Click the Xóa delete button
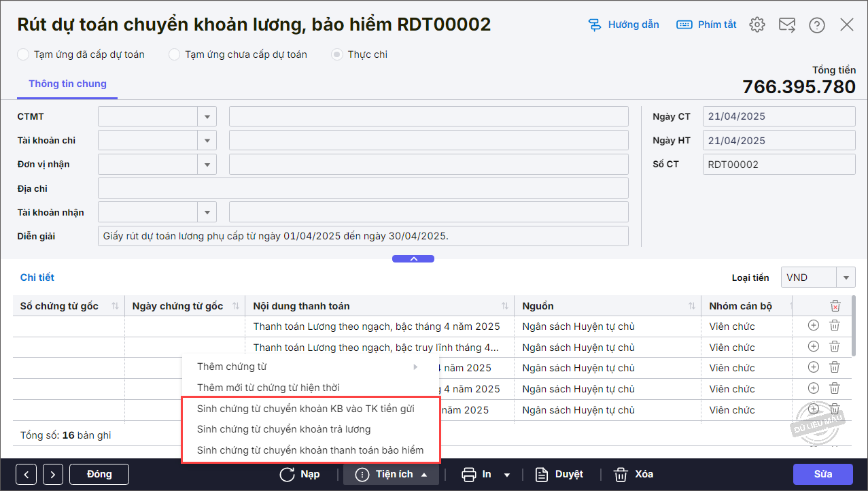Image resolution: width=868 pixels, height=491 pixels. pos(633,474)
